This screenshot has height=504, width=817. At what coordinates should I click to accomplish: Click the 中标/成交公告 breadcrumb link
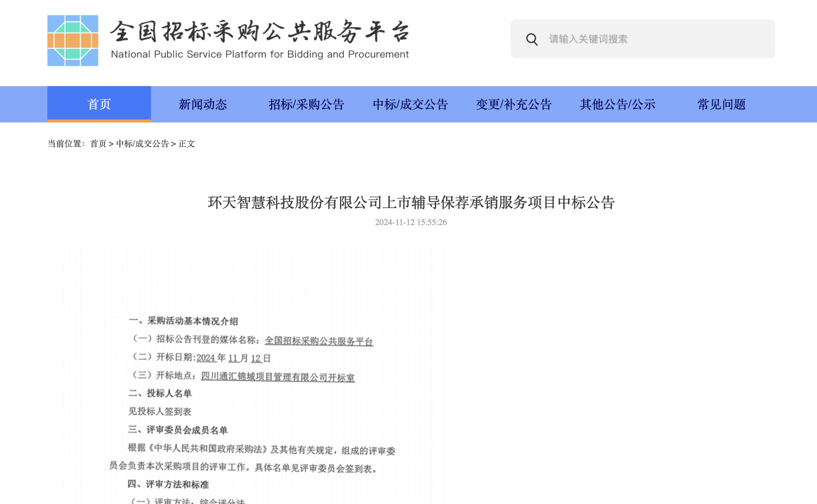click(142, 144)
